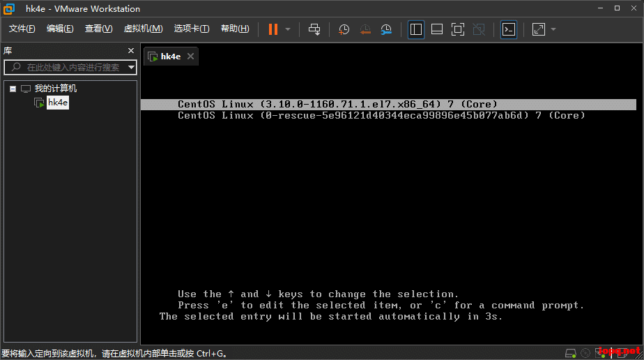Open the power options dropdown arrow

(x=288, y=29)
